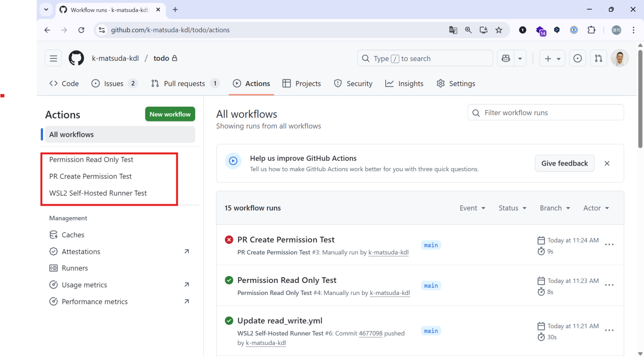
Task: Expand the Status filter dropdown
Action: pyautogui.click(x=512, y=208)
